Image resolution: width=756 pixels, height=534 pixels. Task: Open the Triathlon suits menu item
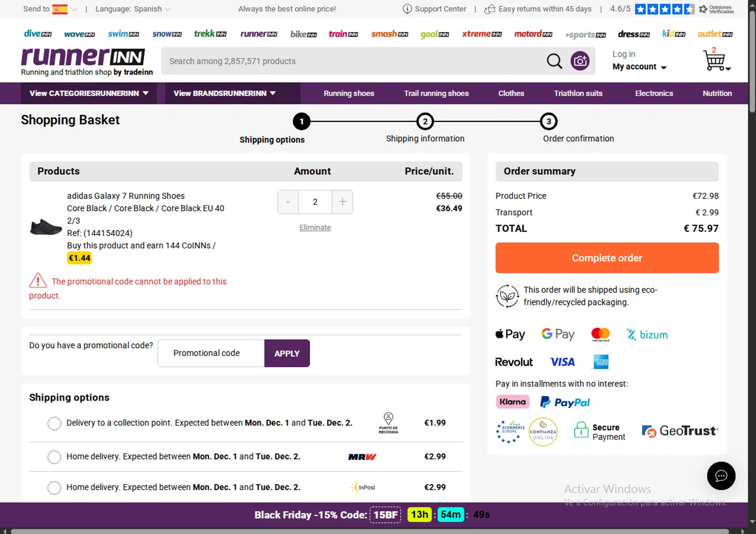coord(578,93)
